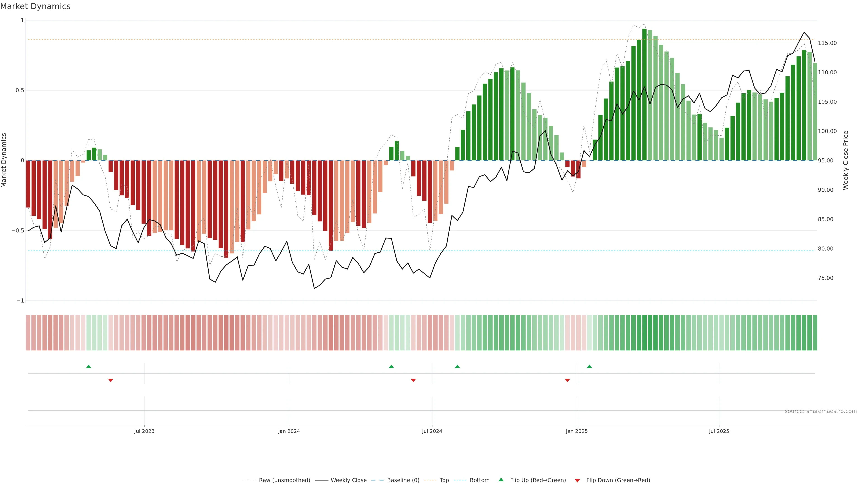Click the Jul 2023 x-axis label
Screen dimensions: 868x488
[x=144, y=431]
